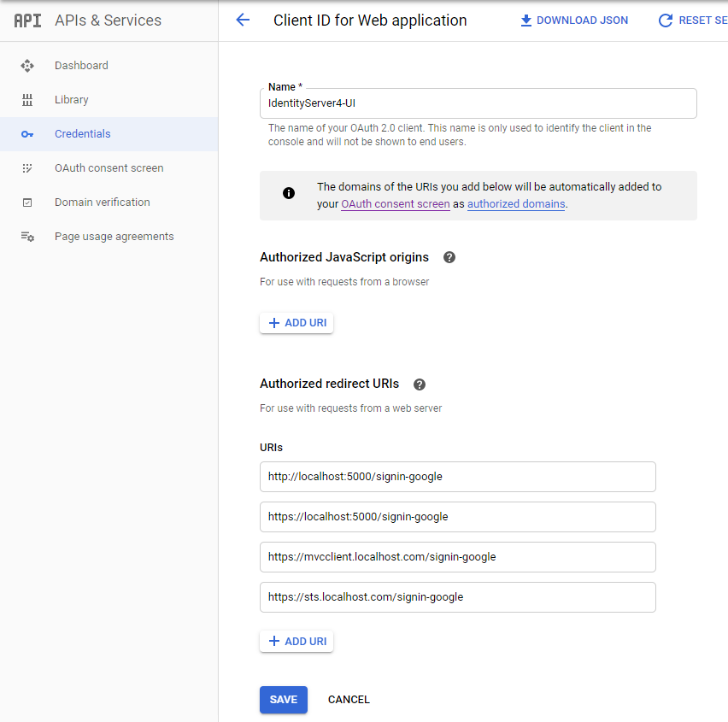Click the info icon in domains notice
Viewport: 728px width, 722px height.
pyautogui.click(x=289, y=193)
